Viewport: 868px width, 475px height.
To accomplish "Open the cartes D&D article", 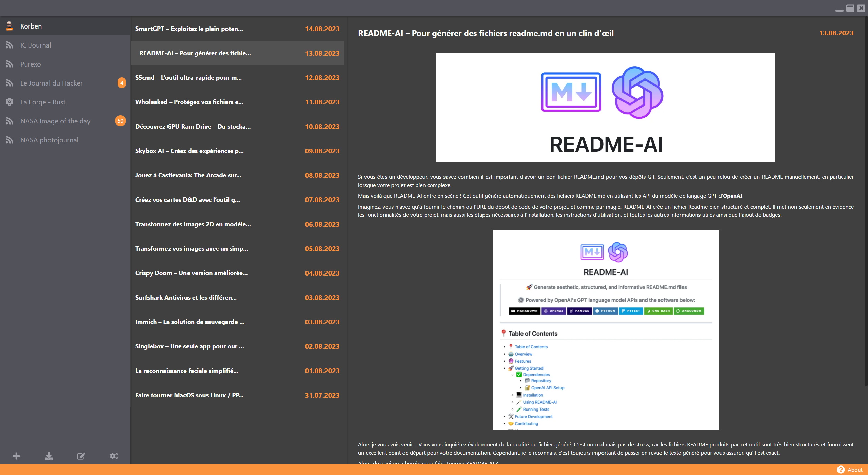I will 237,200.
